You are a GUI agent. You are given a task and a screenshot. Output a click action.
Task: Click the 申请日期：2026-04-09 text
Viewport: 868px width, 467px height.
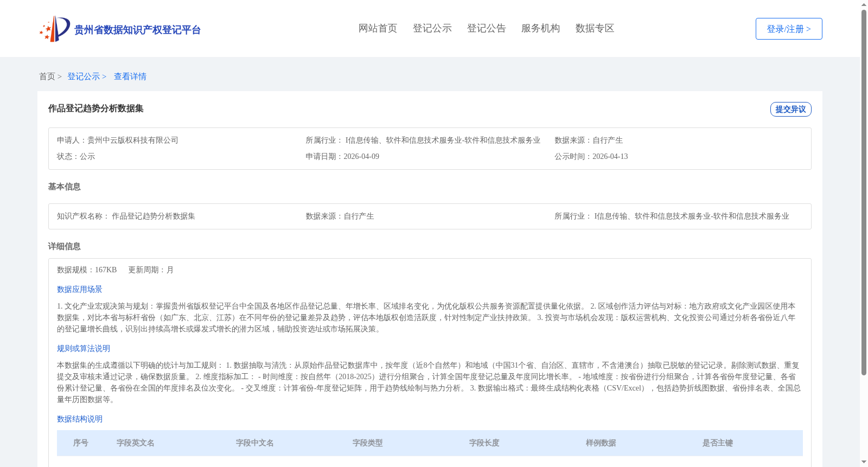coord(342,156)
